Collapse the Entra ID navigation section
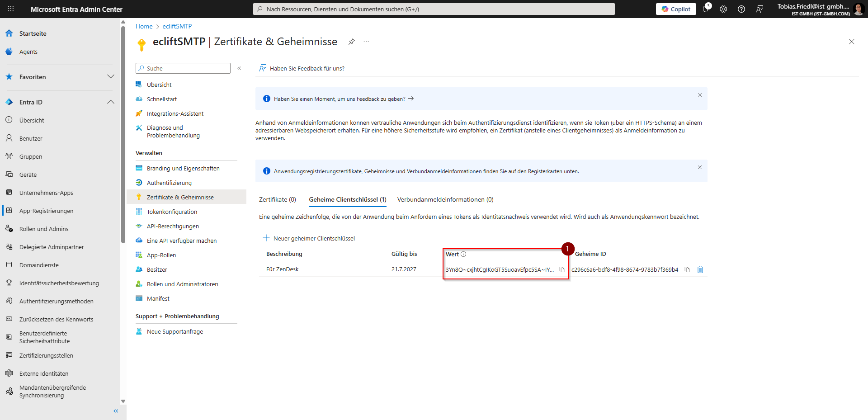The width and height of the screenshot is (868, 420). tap(110, 102)
